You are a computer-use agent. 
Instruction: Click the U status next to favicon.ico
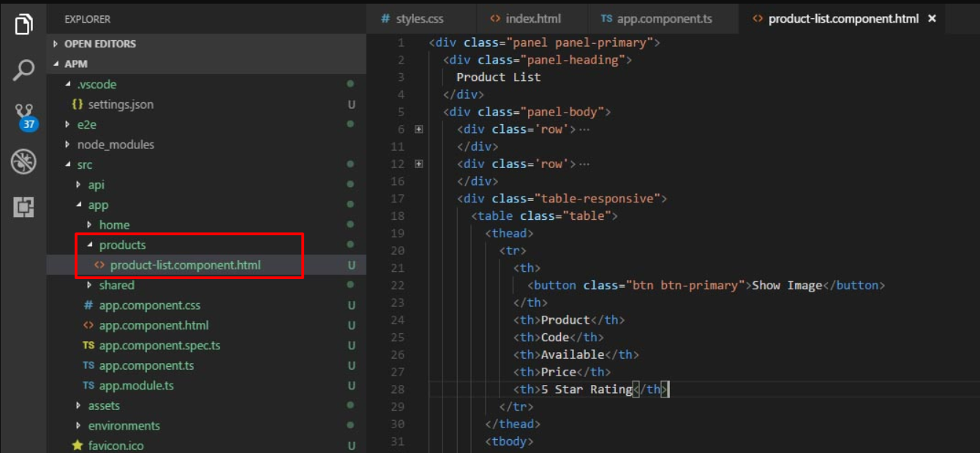point(351,446)
